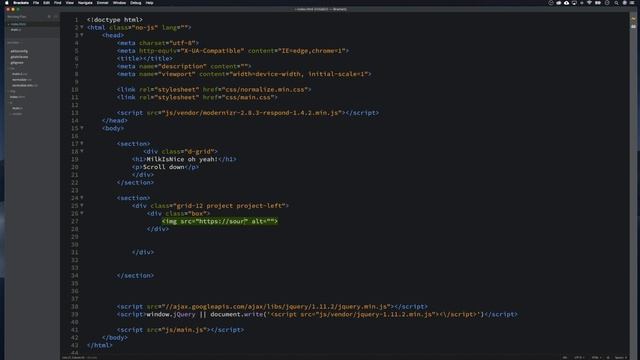Collapse the box div fold on line 26
Screen dimensions: 640x360
point(82,213)
